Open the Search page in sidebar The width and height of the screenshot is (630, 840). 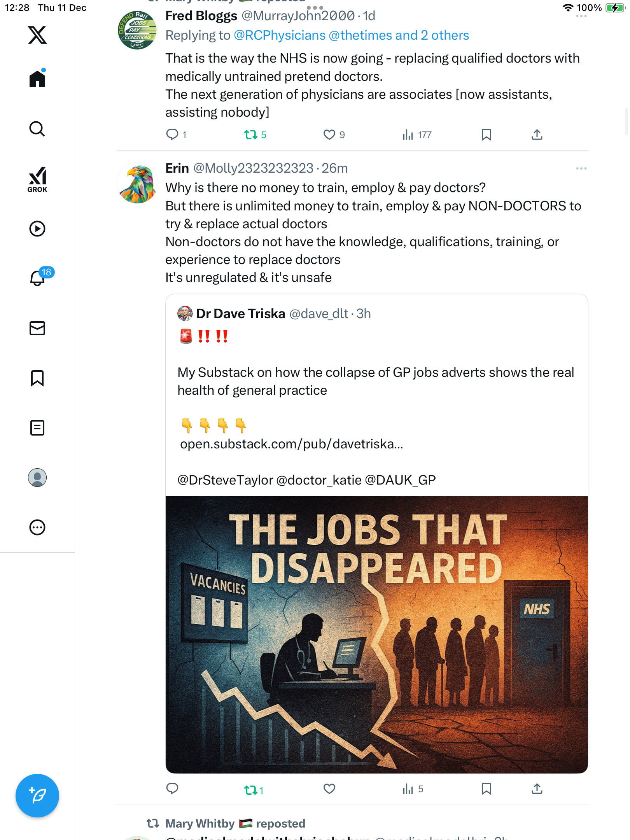[37, 129]
